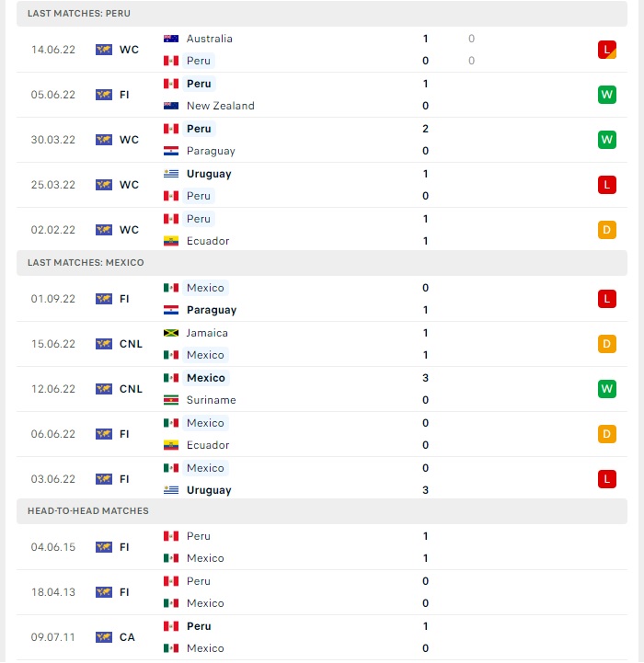Open the 09.07.11 Peru vs Mexico match row

[322, 637]
